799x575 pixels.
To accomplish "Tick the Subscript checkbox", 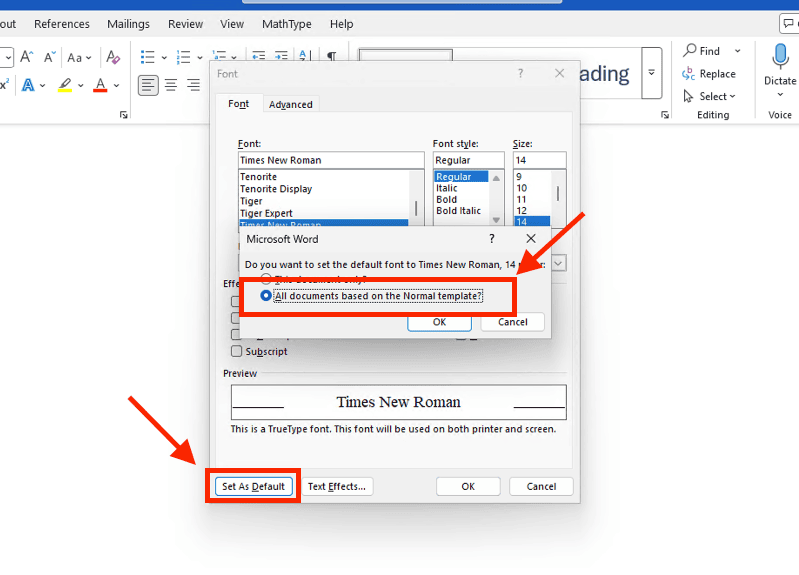I will pyautogui.click(x=236, y=351).
